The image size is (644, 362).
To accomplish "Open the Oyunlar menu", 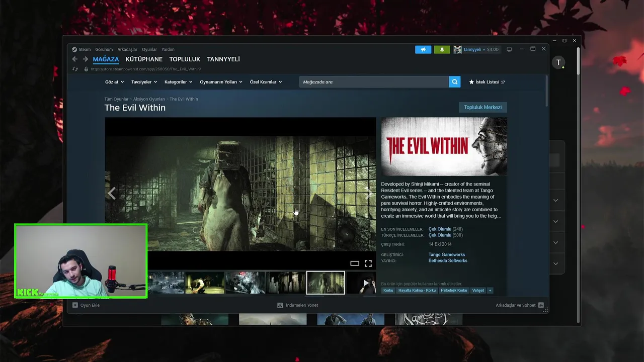I will click(x=149, y=50).
